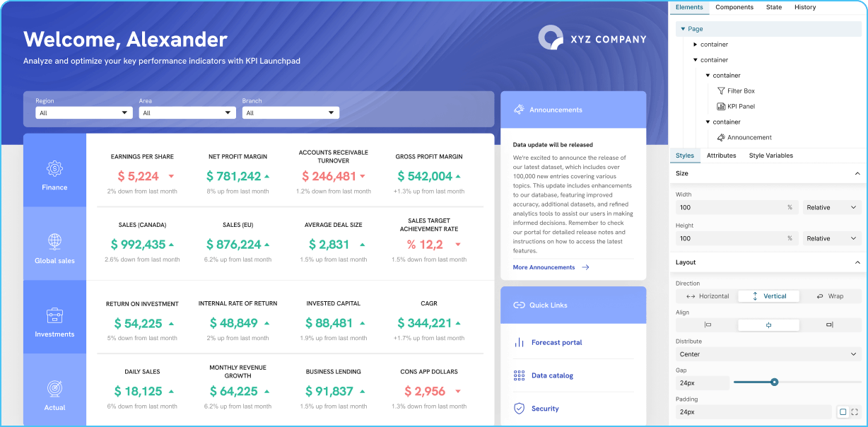Select the Actual target icon in the sidebar
The width and height of the screenshot is (868, 427).
point(54,390)
